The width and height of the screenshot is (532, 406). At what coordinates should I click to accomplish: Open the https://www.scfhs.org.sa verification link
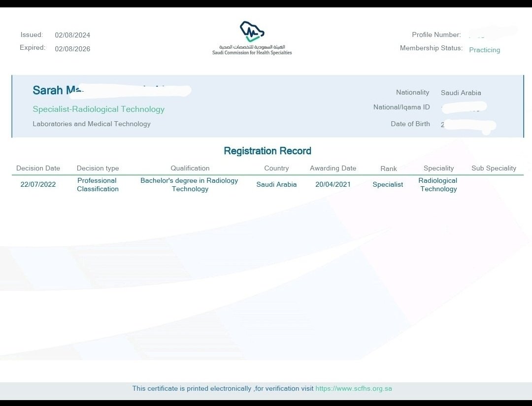point(354,388)
